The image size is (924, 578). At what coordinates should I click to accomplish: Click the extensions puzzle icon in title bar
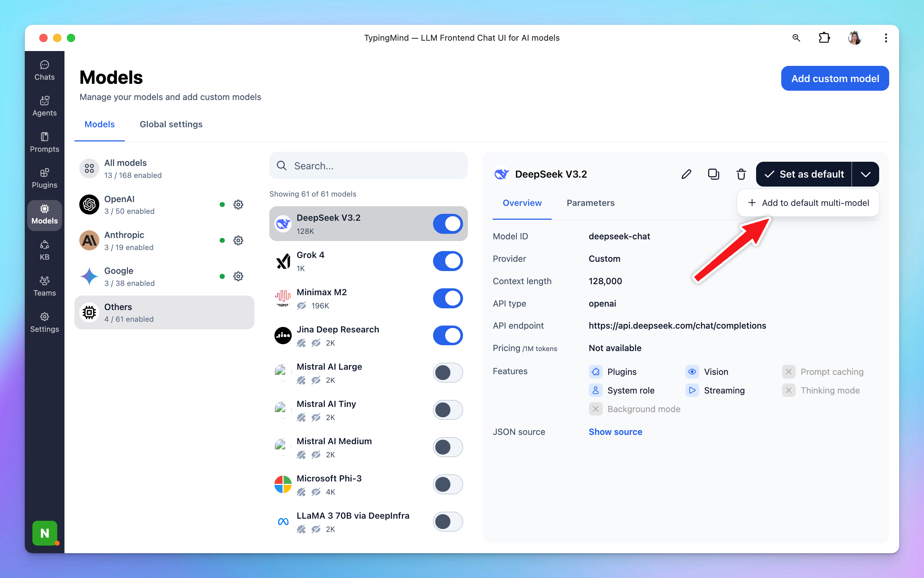[824, 38]
